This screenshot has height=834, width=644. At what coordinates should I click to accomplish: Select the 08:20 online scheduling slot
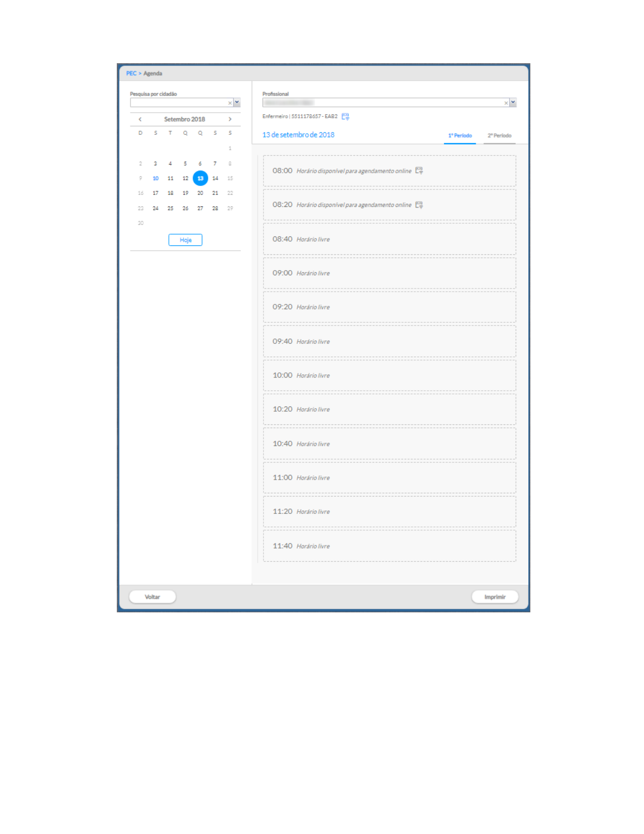click(x=389, y=205)
